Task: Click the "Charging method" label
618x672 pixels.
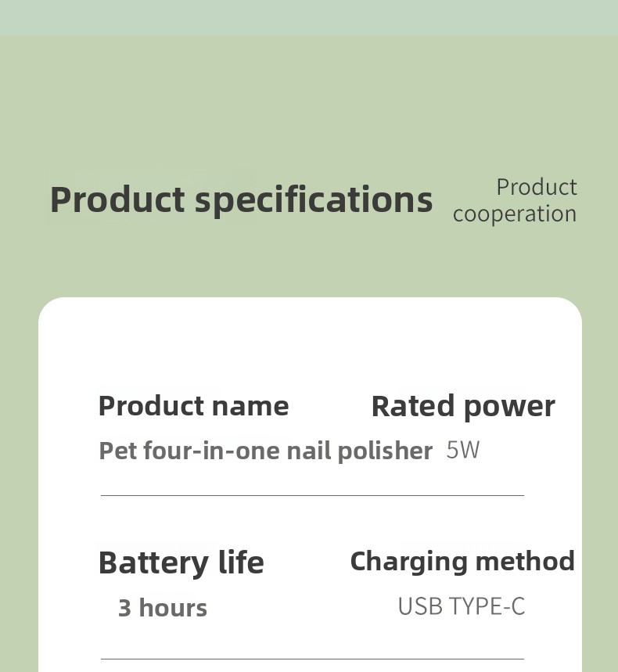Action: pos(462,561)
